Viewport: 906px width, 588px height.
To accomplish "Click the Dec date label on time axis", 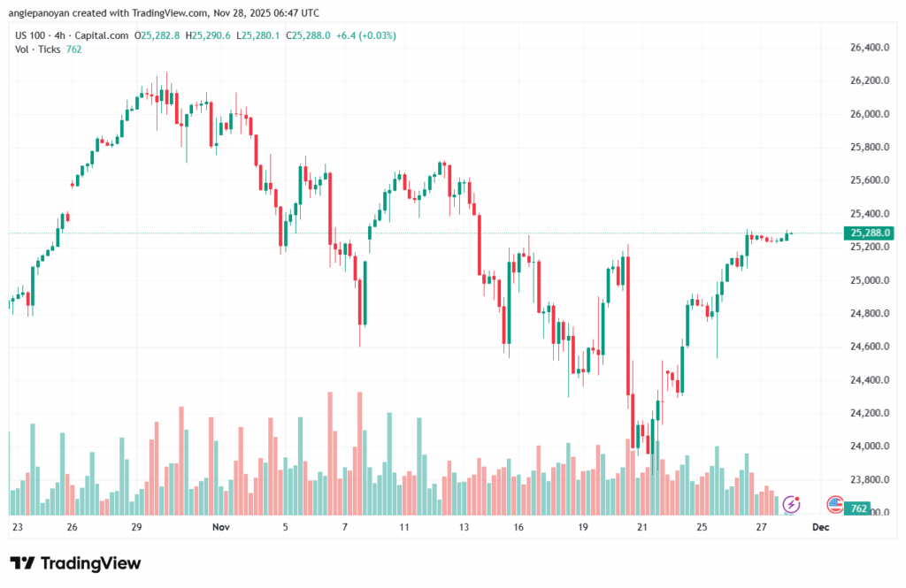I will [820, 527].
